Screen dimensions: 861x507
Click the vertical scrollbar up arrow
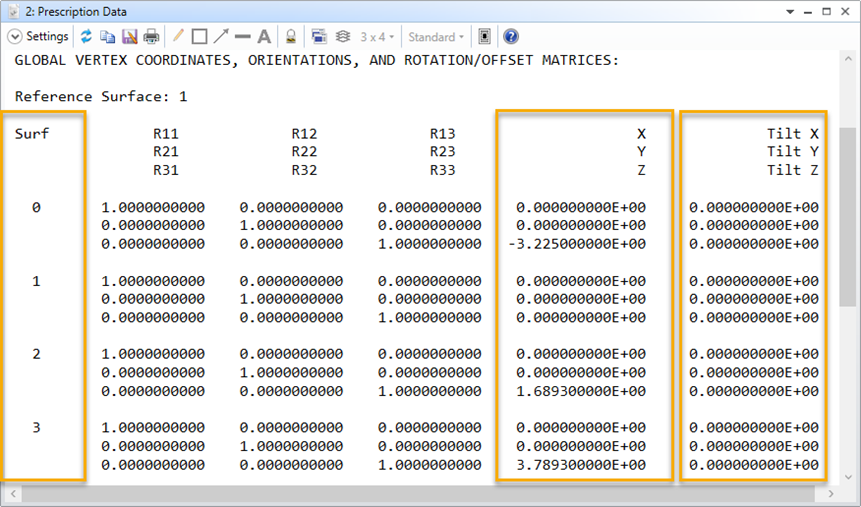(x=848, y=58)
